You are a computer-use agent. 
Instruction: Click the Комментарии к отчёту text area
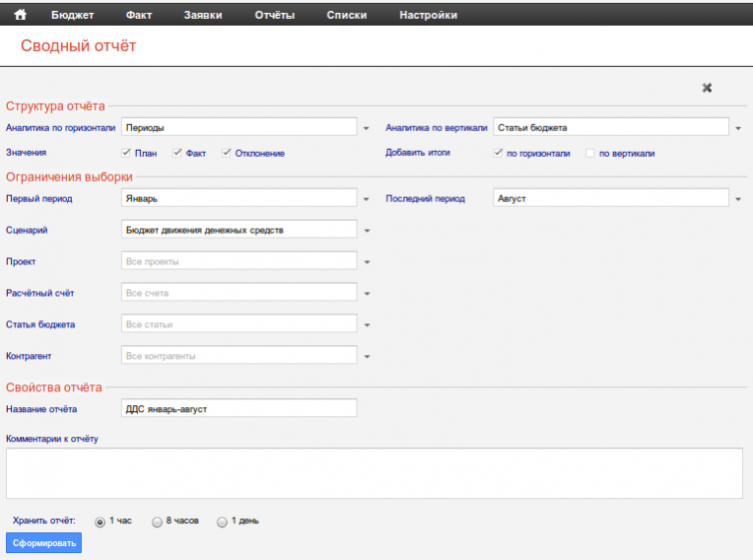click(x=375, y=473)
